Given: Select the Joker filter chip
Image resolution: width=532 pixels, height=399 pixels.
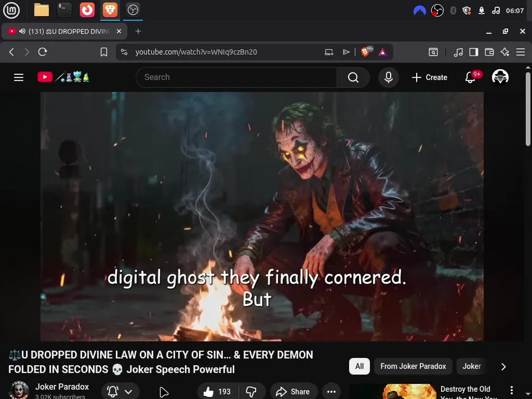Looking at the screenshot, I should [472, 366].
